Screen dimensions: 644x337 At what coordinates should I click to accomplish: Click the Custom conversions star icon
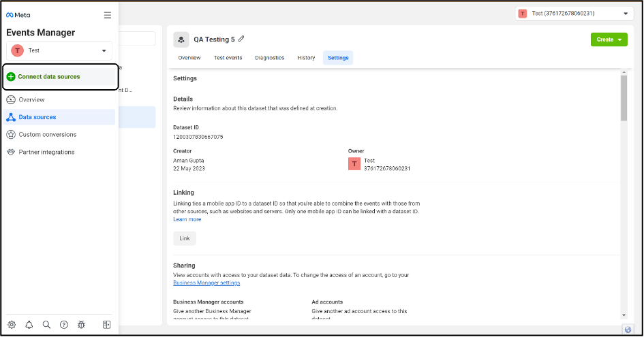[x=11, y=135]
